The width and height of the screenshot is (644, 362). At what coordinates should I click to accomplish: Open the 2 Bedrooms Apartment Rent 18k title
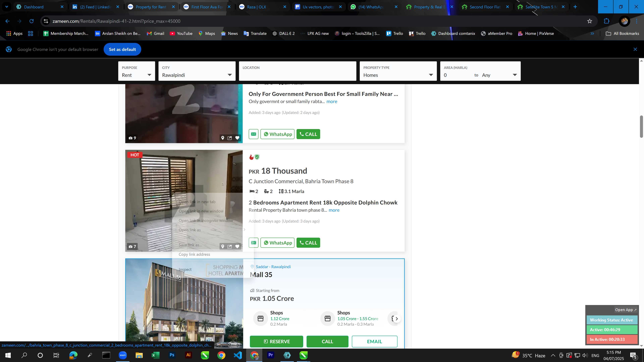point(323,202)
